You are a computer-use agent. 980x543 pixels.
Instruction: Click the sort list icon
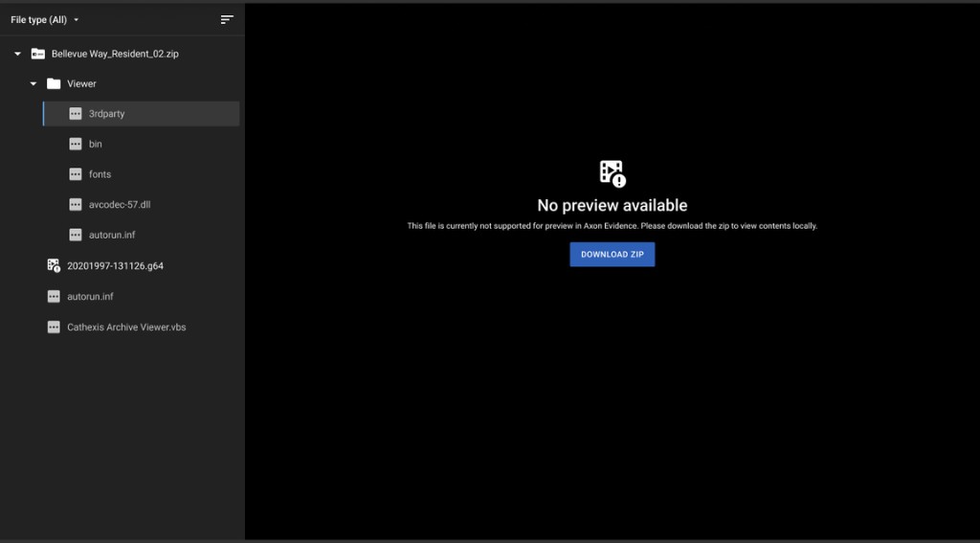coord(227,20)
